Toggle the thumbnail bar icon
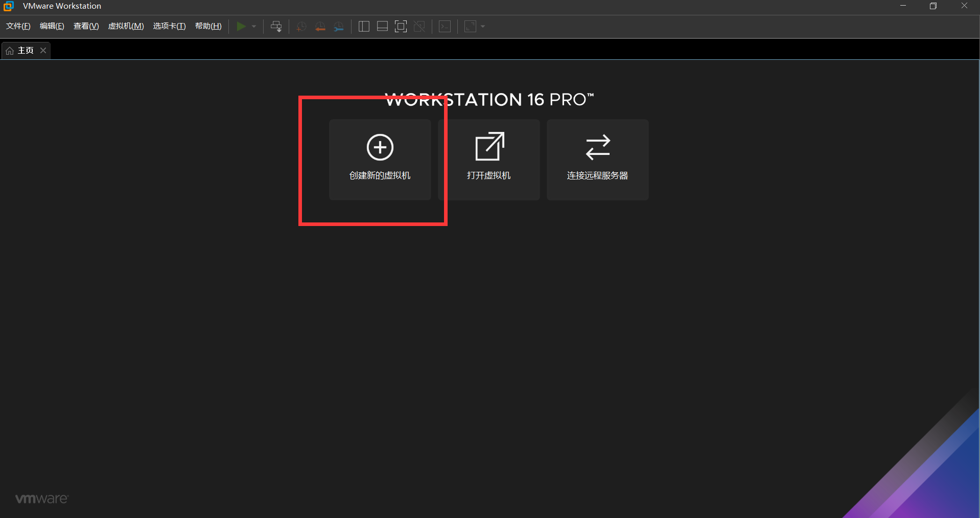 (x=382, y=27)
